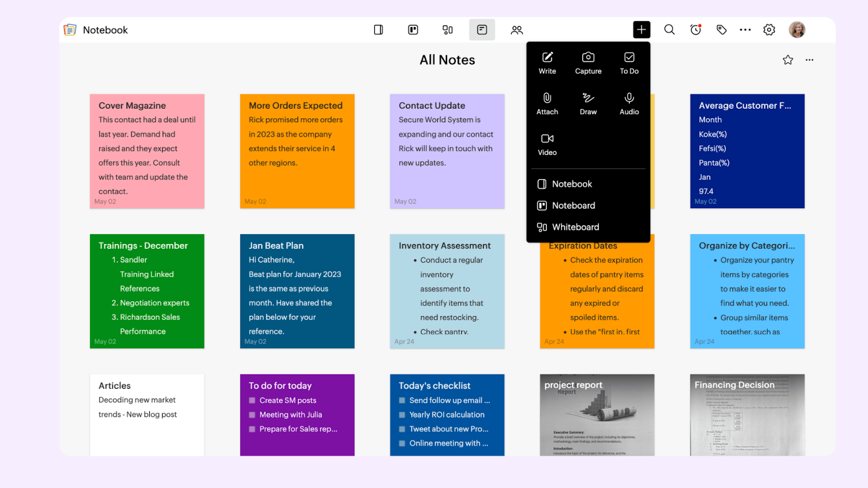The height and width of the screenshot is (488, 868).
Task: Select the Draw sketch tool
Action: click(x=588, y=104)
